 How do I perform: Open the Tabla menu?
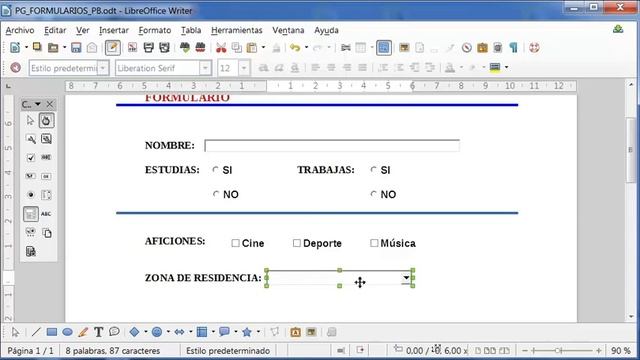point(191,30)
